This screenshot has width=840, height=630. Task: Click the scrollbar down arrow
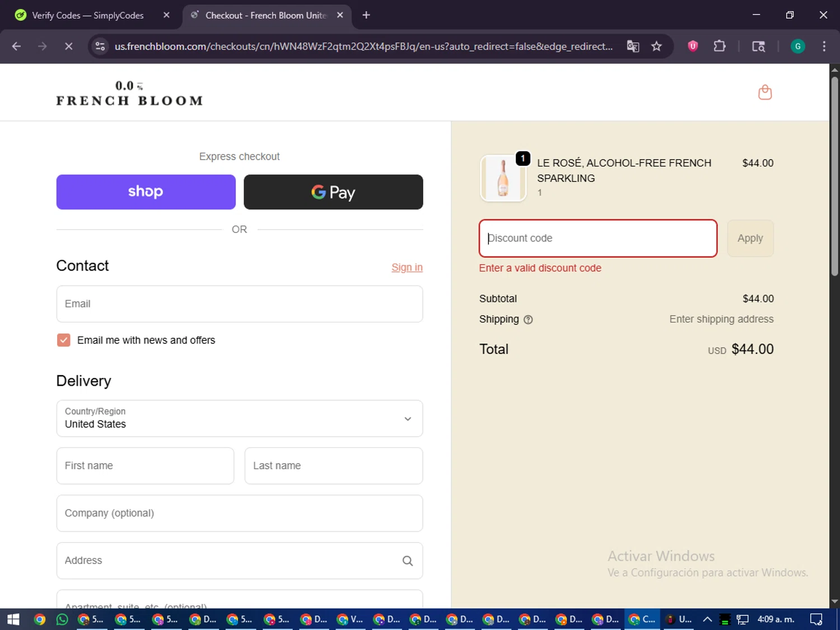834,602
